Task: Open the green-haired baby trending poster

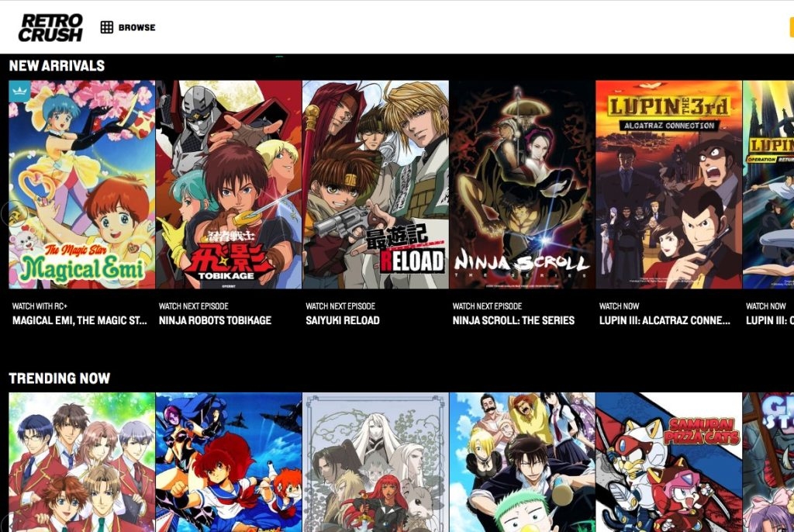Action: [x=522, y=462]
